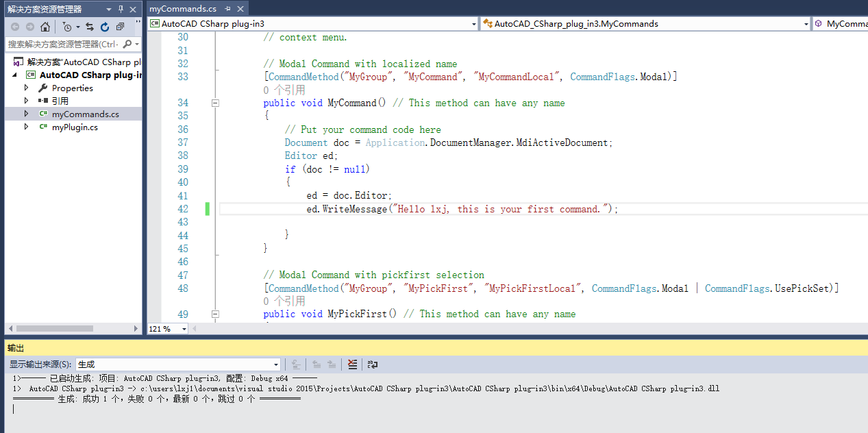Pin the myCommands.cs tab
This screenshot has height=433, width=868.
[x=228, y=9]
